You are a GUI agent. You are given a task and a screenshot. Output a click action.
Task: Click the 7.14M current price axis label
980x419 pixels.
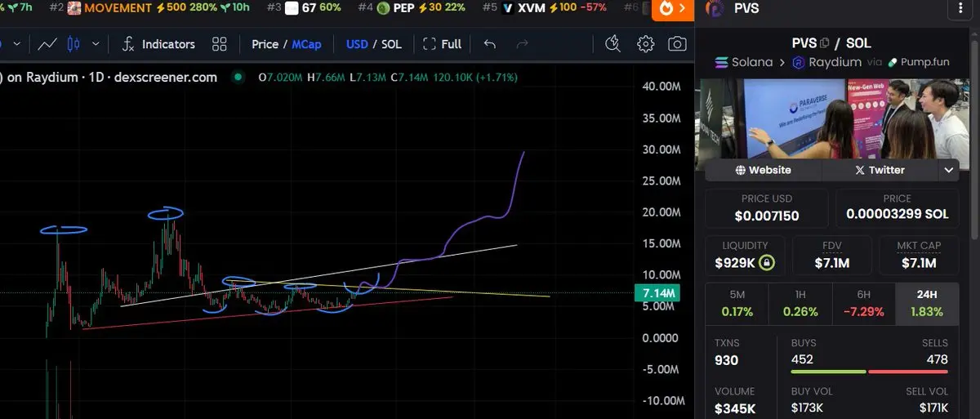click(656, 292)
